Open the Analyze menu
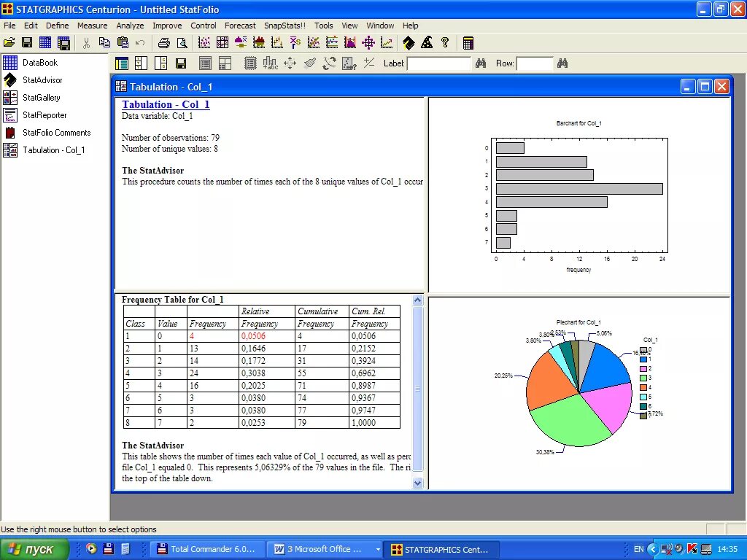This screenshot has height=560, width=747. pos(130,26)
